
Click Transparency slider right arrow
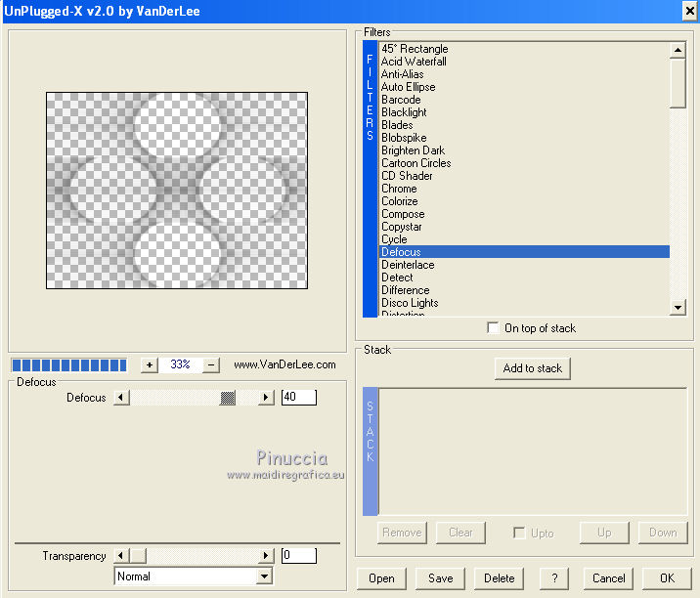(266, 556)
